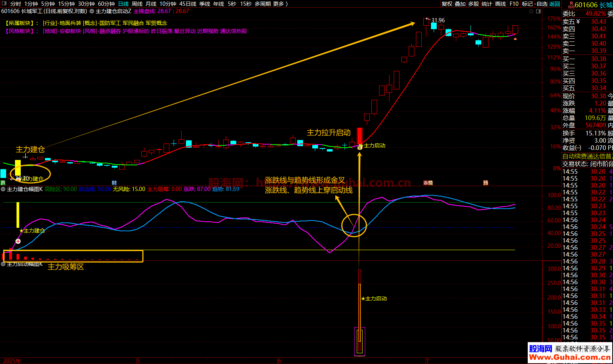Switch to the 分时 chart tab
The height and width of the screenshot is (364, 613).
click(15, 4)
